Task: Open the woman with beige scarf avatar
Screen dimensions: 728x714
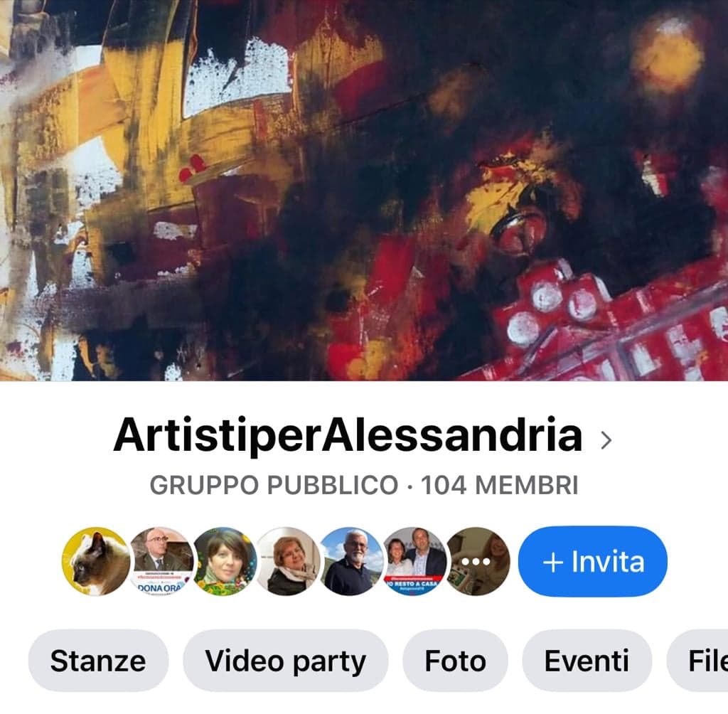Action: coord(288,561)
